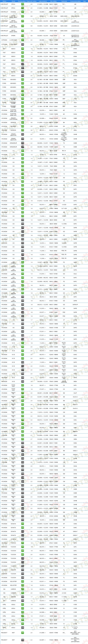Click the Model column header
88x644 pixels.
(13, 1)
